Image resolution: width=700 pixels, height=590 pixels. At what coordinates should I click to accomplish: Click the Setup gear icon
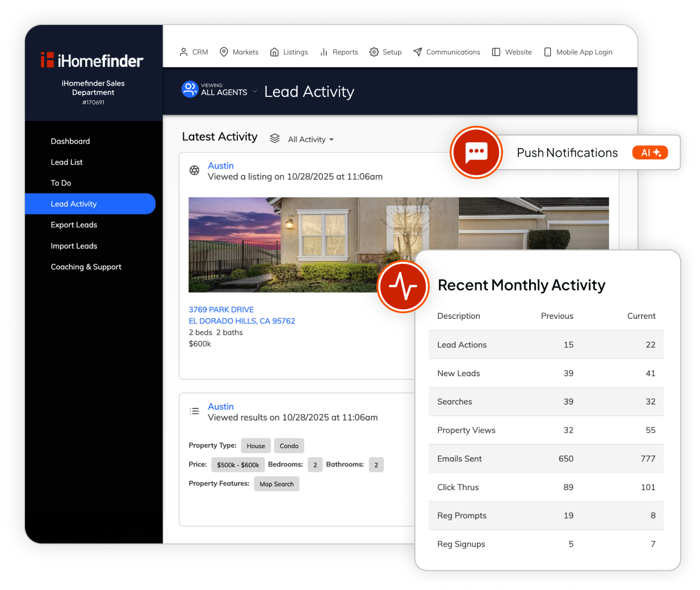(374, 52)
